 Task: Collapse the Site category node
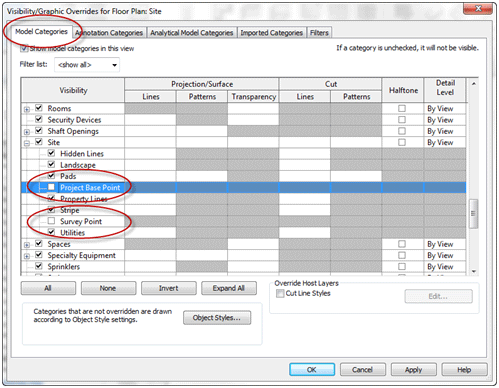pyautogui.click(x=27, y=143)
